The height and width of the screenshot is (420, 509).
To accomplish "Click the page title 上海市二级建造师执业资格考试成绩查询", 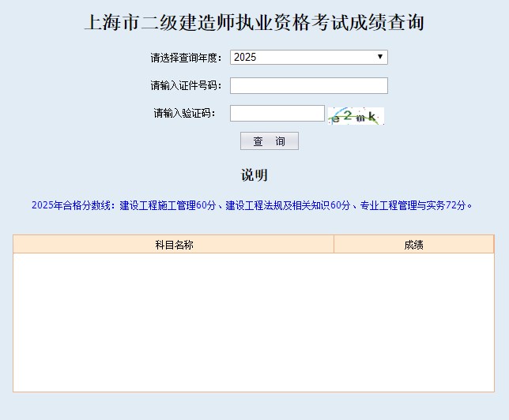I will [x=254, y=22].
